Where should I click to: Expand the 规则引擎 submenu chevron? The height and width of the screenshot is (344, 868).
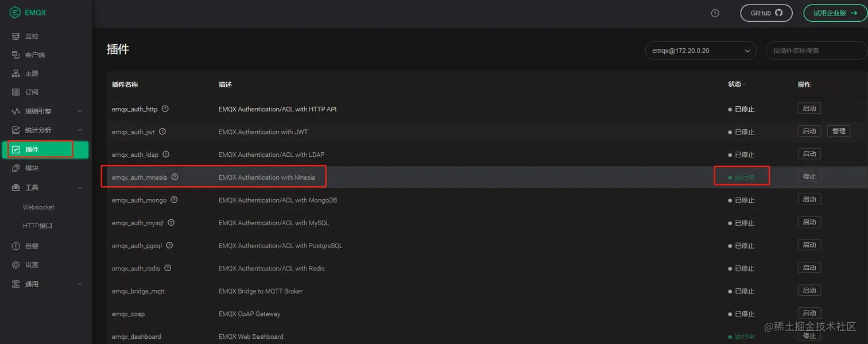[80, 111]
